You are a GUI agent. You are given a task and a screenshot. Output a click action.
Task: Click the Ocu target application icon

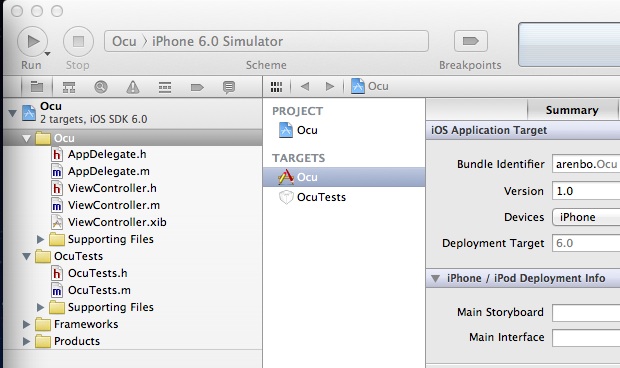[x=286, y=177]
